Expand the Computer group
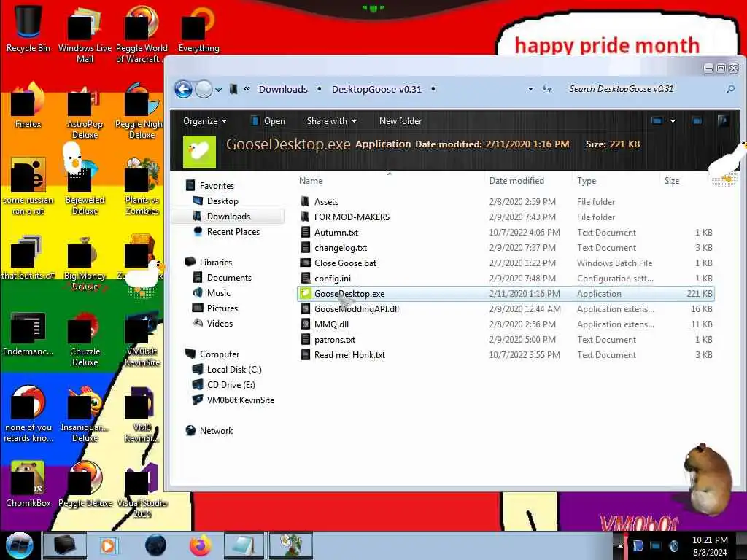 219,354
